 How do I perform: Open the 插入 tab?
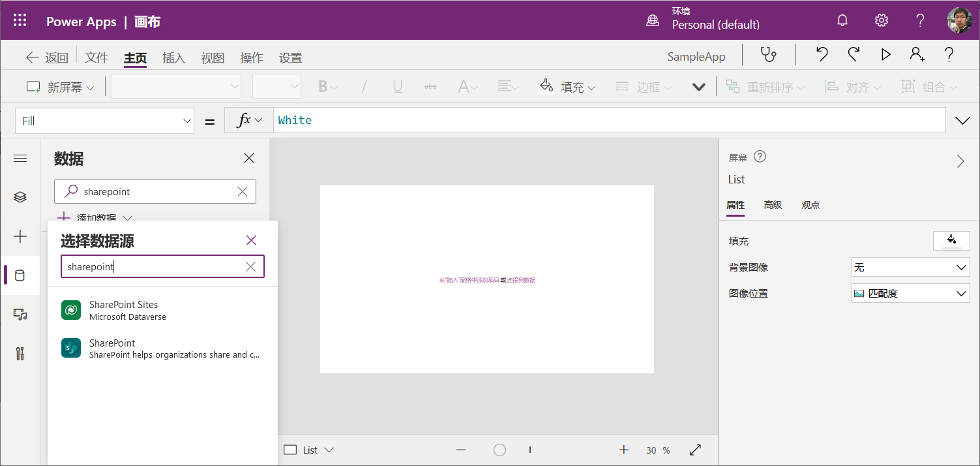(x=174, y=58)
